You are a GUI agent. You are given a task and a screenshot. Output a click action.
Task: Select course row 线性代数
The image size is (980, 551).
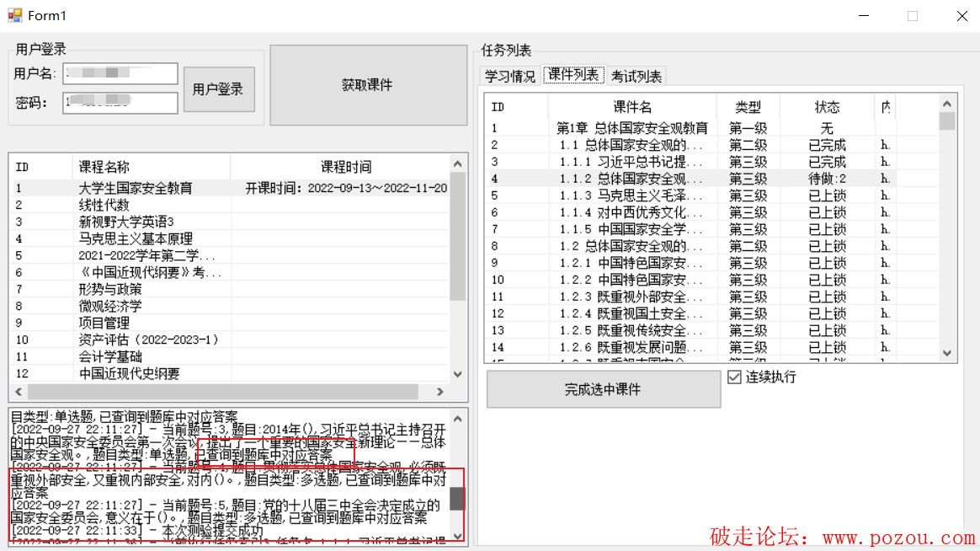coord(231,205)
